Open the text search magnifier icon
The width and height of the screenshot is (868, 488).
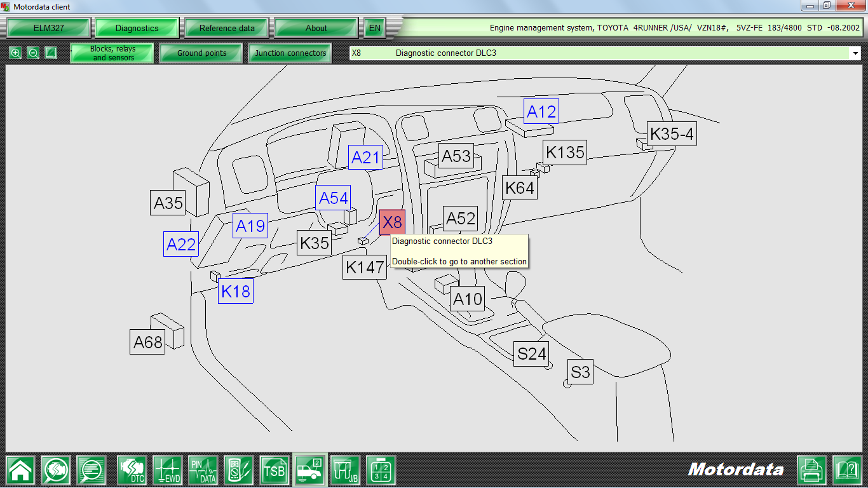(x=92, y=470)
